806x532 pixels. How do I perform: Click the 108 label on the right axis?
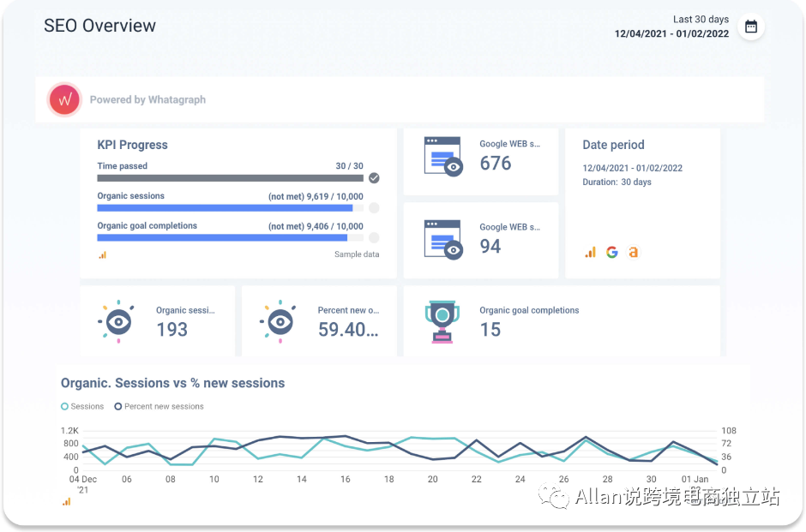(x=729, y=430)
